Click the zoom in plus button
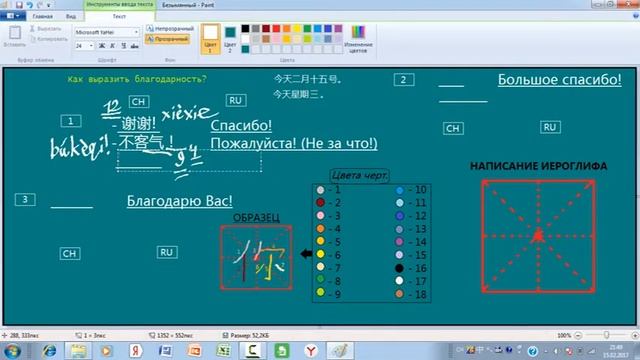640x360 pixels. (x=635, y=336)
